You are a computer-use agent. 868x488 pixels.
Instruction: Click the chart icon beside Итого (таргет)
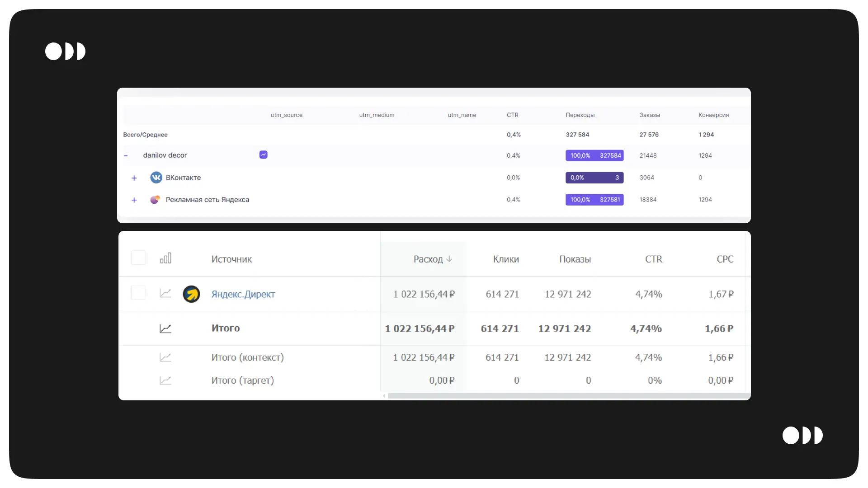click(165, 380)
